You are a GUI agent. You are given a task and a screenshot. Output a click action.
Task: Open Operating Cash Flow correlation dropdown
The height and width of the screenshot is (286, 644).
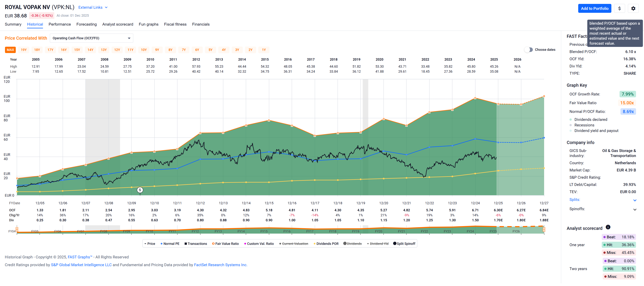(91, 38)
